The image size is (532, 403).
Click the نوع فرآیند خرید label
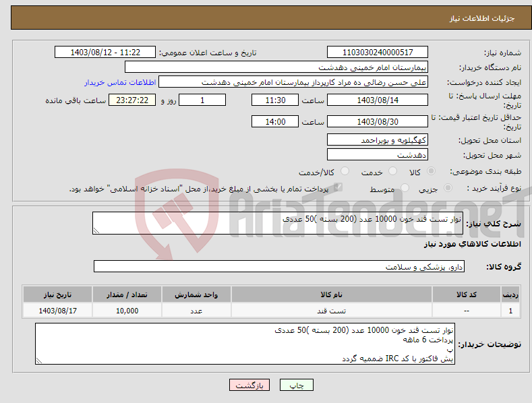point(494,188)
